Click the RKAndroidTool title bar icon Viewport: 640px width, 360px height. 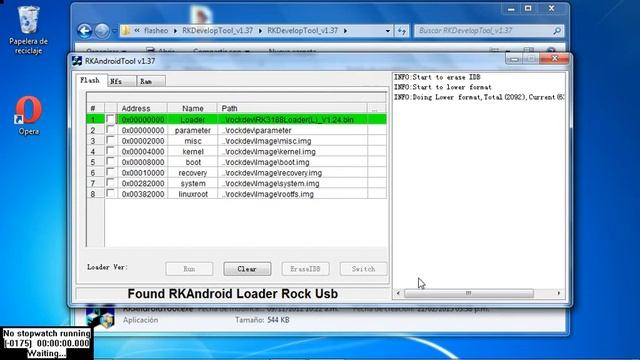(77, 61)
